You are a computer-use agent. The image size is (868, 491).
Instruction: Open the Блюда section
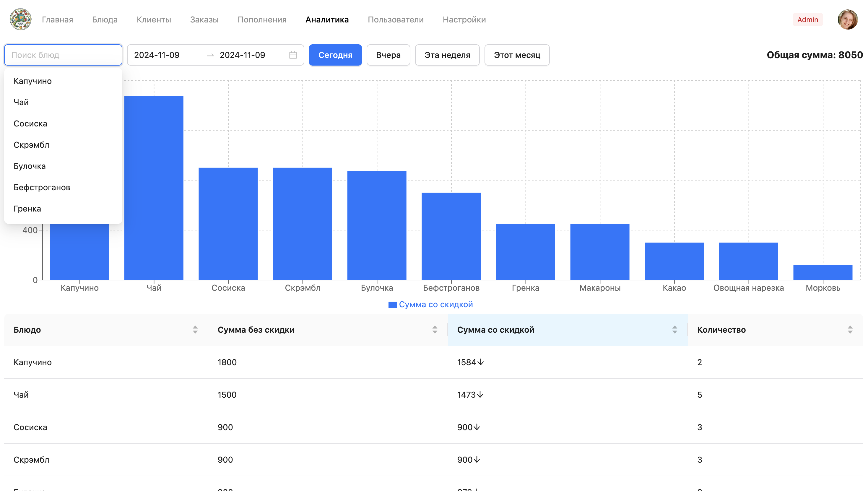pyautogui.click(x=105, y=19)
